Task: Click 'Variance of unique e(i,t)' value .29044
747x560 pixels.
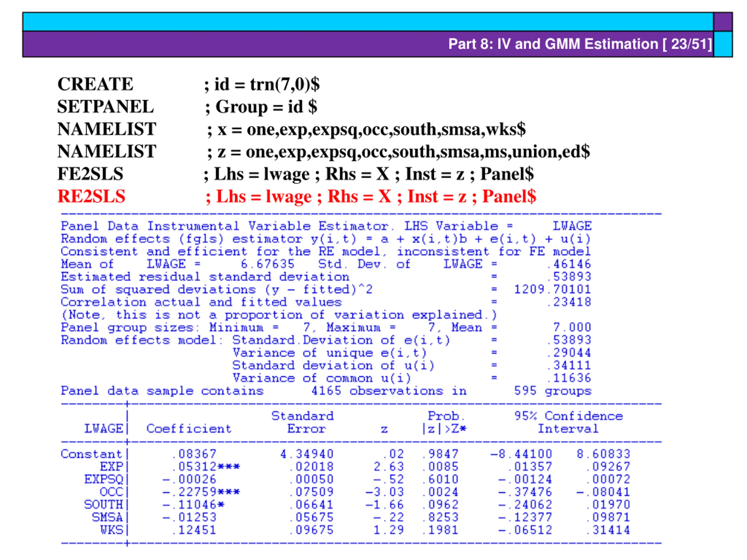Action: click(x=569, y=353)
